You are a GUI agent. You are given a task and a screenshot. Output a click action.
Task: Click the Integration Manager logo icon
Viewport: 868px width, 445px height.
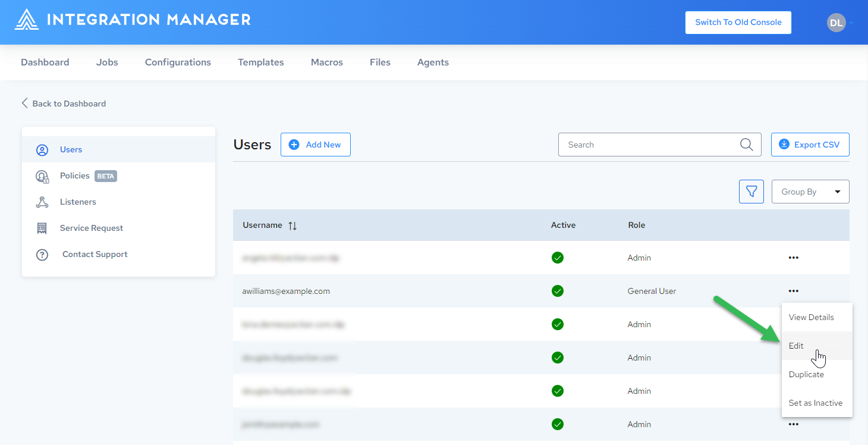pyautogui.click(x=26, y=20)
